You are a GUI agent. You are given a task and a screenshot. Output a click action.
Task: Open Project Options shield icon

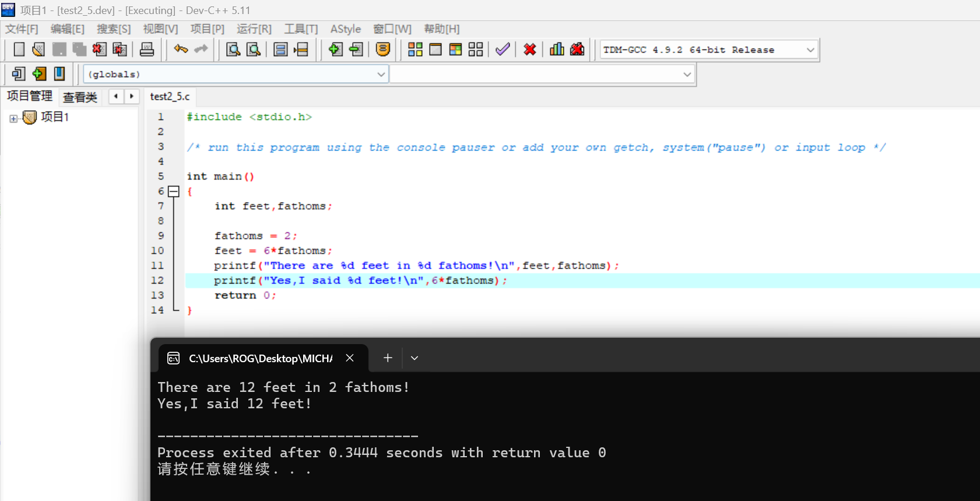pyautogui.click(x=383, y=50)
